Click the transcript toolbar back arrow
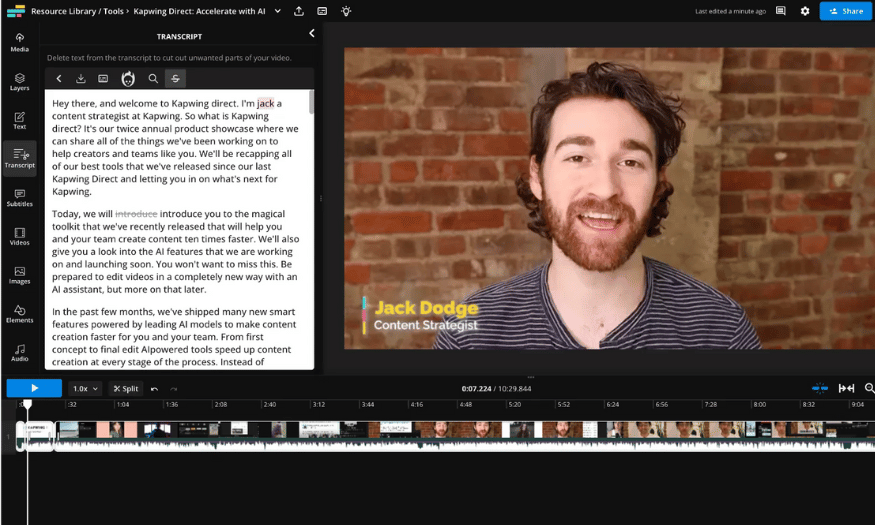The image size is (875, 525). [59, 79]
